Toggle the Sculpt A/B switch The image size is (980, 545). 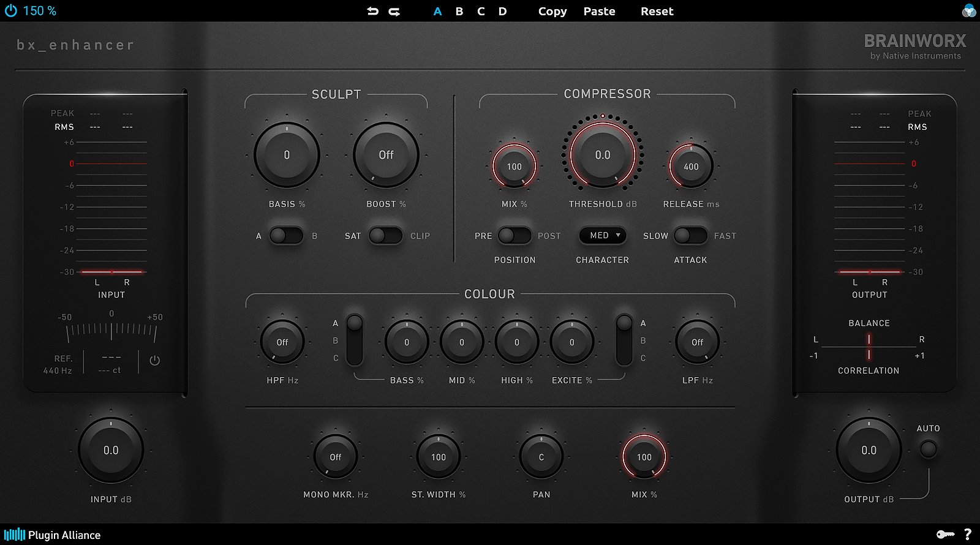coord(286,236)
